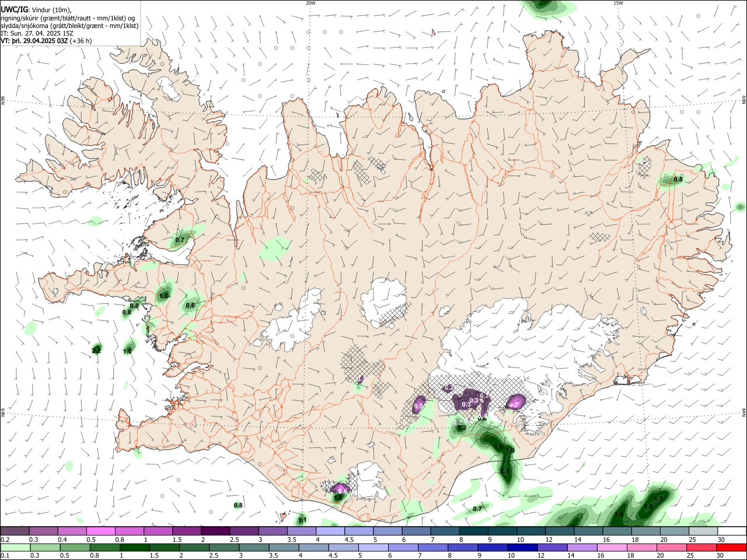Image resolution: width=747 pixels, height=560 pixels.
Task: Click the lightest green swatch at 0.1 on the lower scale
Action: [x=15, y=547]
